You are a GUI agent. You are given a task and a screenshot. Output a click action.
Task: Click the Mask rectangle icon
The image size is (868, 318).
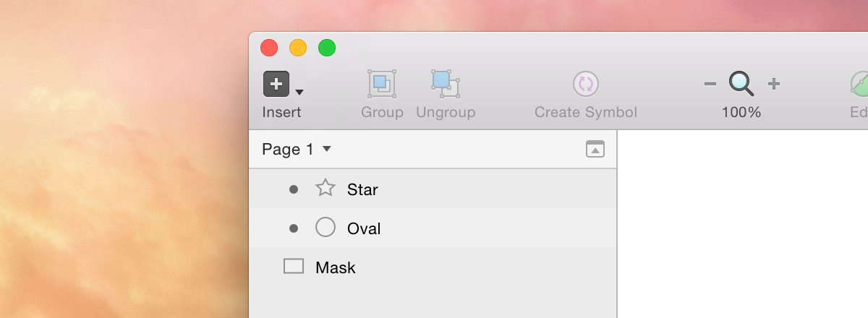[294, 266]
